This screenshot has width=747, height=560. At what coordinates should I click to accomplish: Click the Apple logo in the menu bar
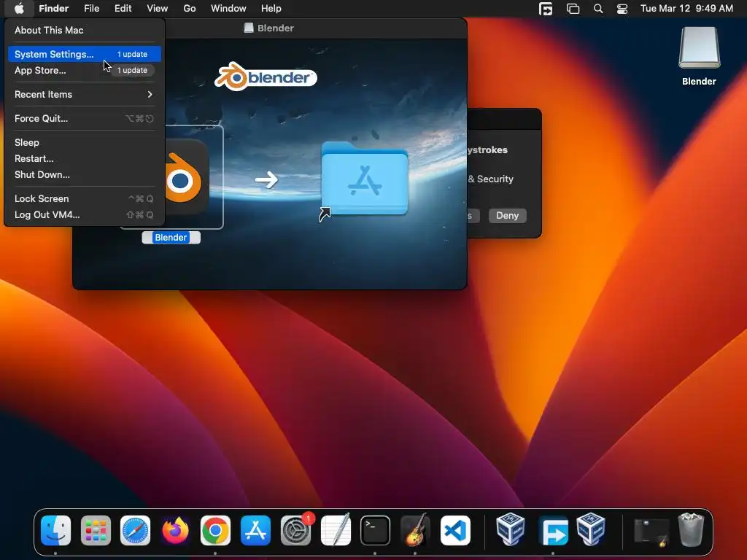19,9
